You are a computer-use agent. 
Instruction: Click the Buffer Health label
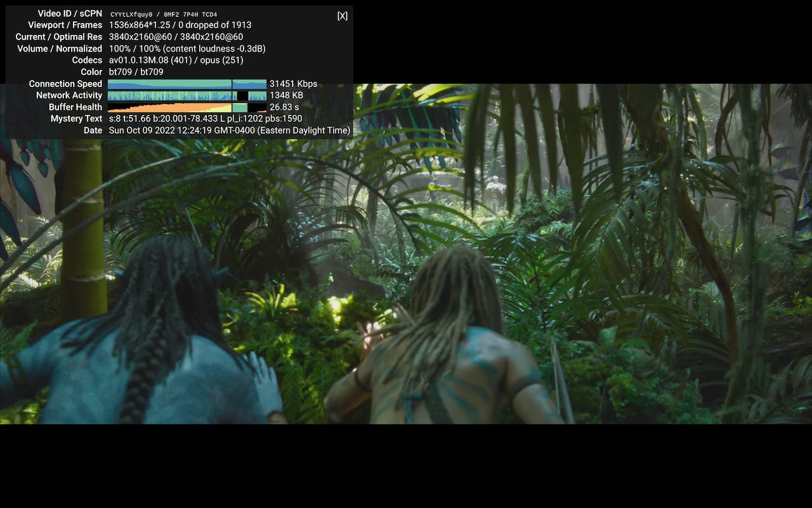pyautogui.click(x=75, y=107)
